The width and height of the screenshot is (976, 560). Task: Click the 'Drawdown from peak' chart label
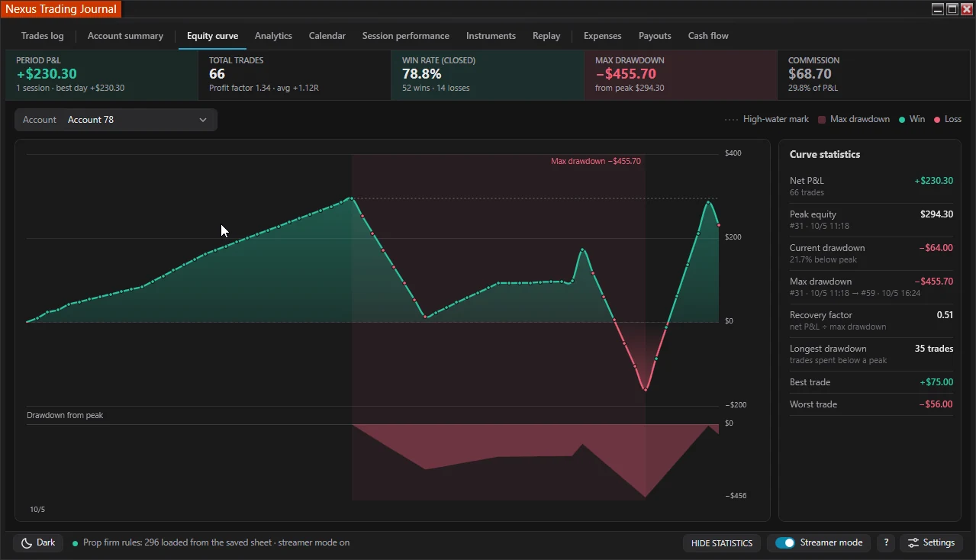(x=65, y=416)
